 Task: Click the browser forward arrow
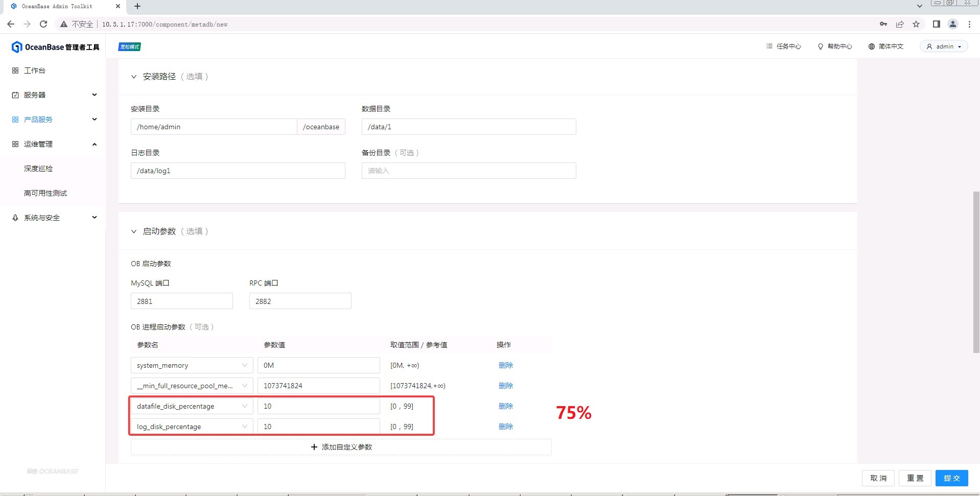(x=27, y=24)
